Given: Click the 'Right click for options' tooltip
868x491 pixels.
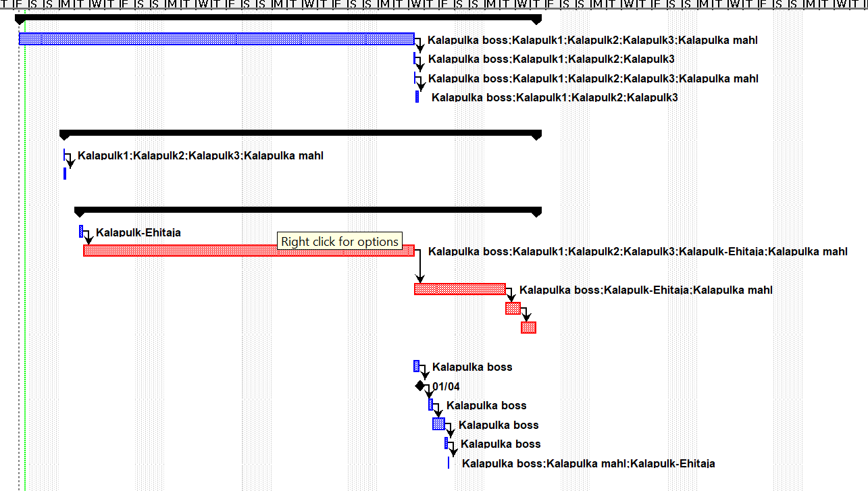Looking at the screenshot, I should [x=339, y=242].
